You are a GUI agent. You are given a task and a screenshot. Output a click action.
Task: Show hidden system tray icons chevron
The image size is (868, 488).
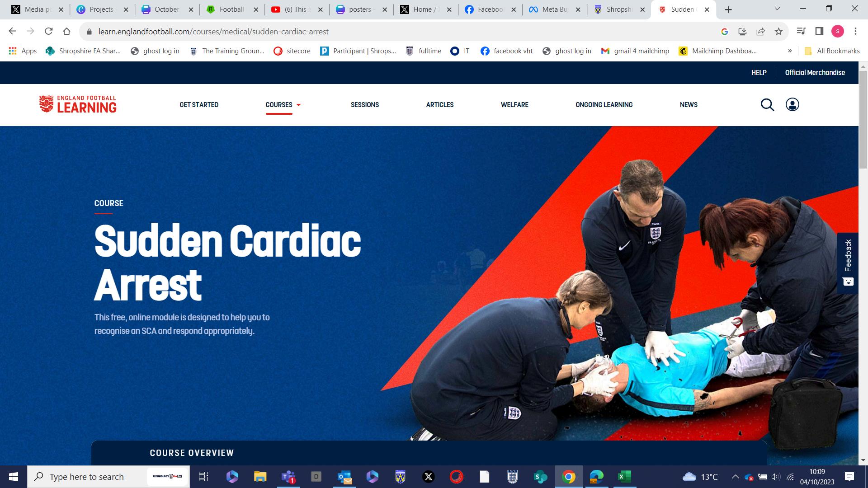pos(735,477)
